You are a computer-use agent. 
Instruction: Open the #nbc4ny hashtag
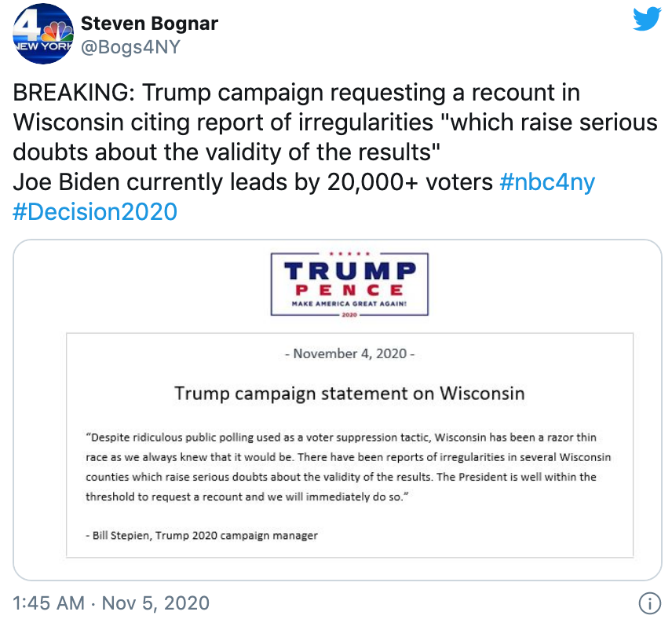[547, 182]
